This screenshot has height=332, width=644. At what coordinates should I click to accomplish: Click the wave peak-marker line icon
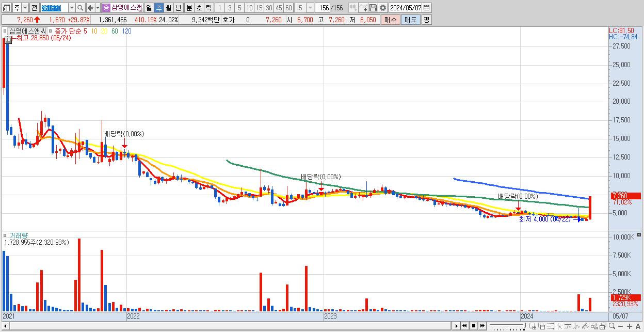tap(577, 326)
